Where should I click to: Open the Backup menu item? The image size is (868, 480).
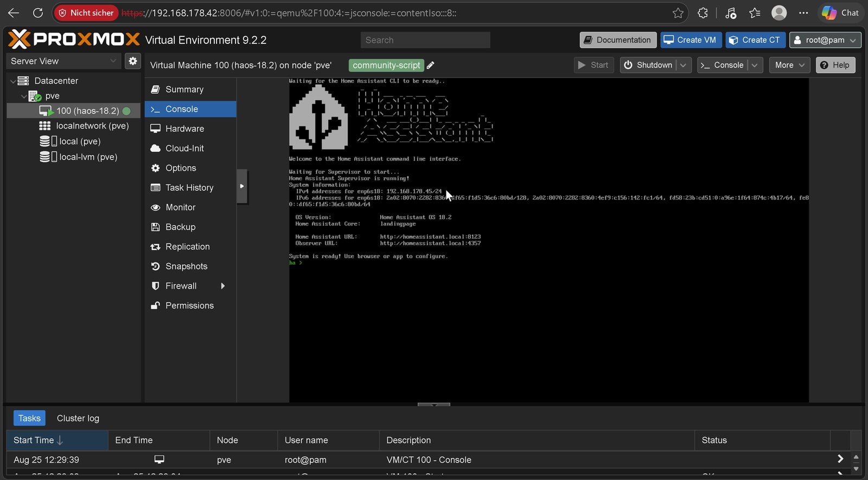190,227
